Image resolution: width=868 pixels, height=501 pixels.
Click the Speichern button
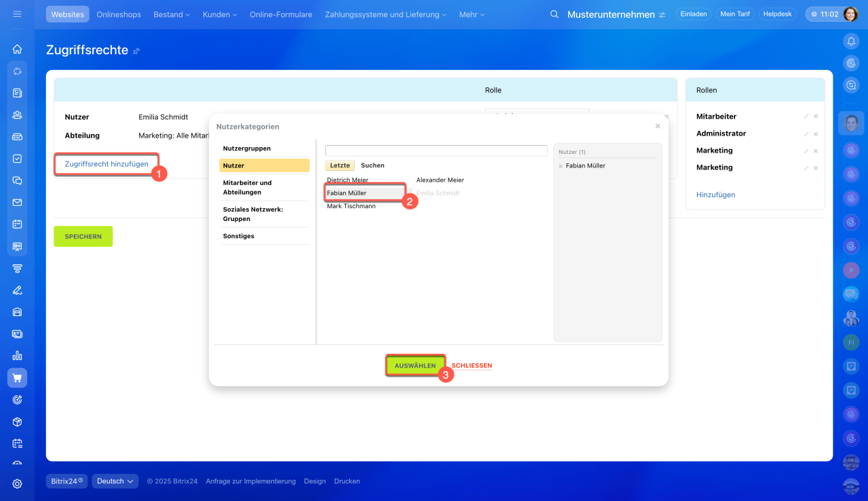83,237
